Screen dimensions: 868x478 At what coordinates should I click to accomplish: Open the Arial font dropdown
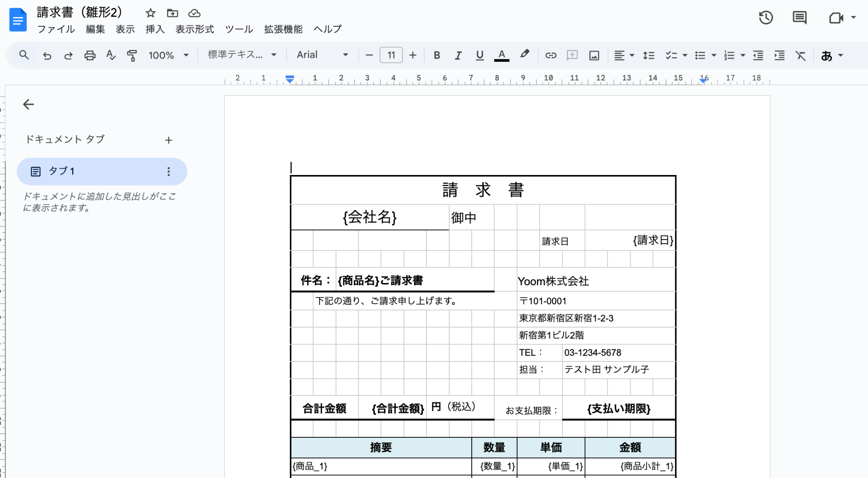pyautogui.click(x=323, y=55)
